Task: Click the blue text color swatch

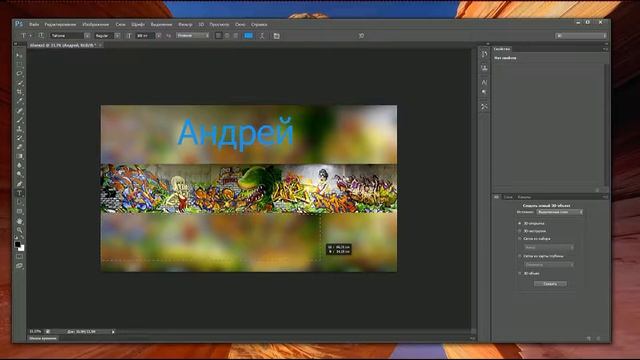Action: [x=248, y=36]
